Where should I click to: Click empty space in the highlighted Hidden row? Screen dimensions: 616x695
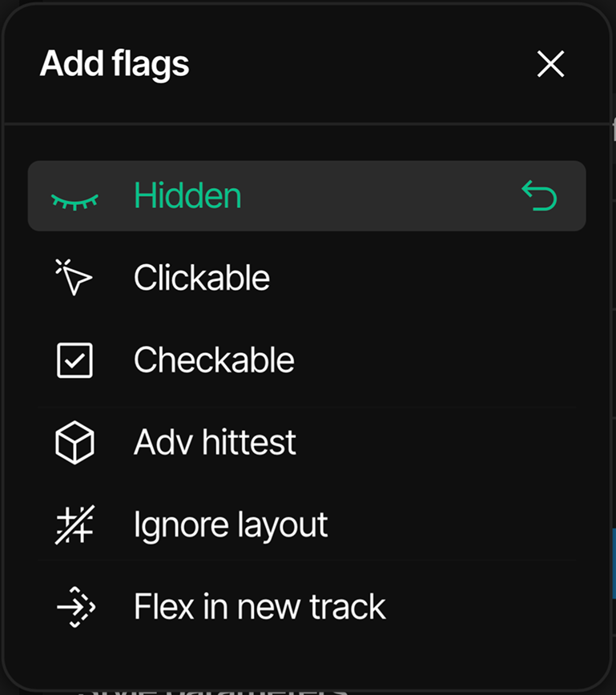click(376, 196)
